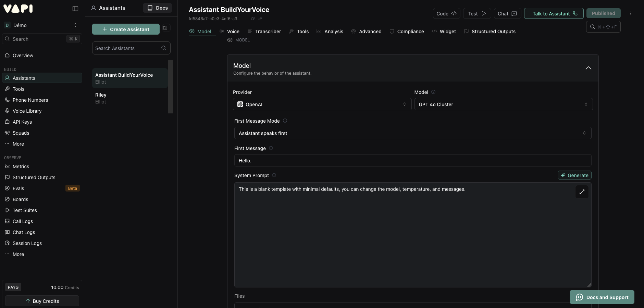Image resolution: width=644 pixels, height=308 pixels.
Task: Expand More under the Observe section
Action: [x=42, y=254]
